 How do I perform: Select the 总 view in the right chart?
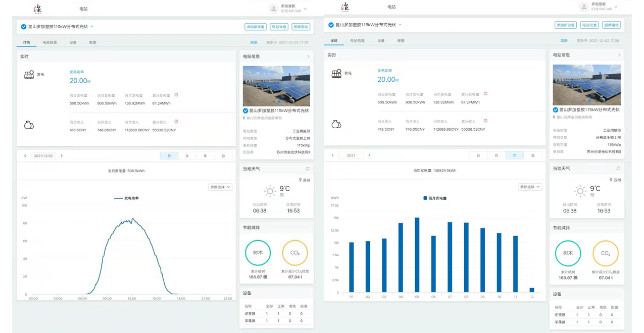[x=532, y=155]
